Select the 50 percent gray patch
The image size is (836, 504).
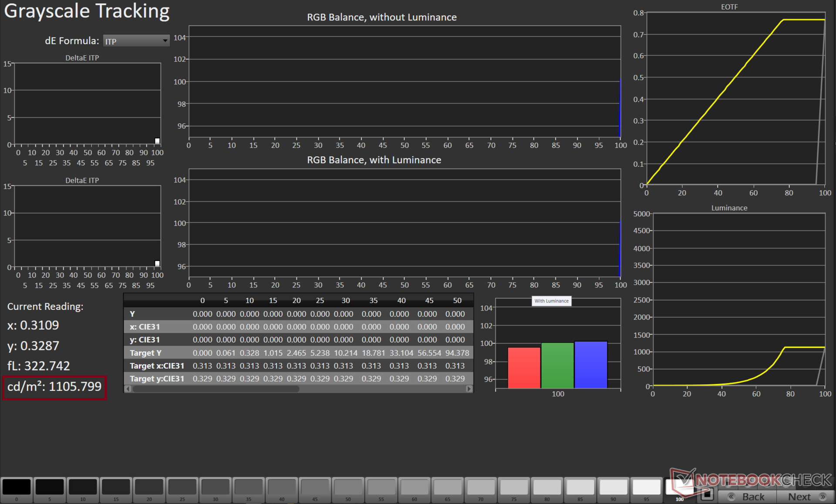tap(348, 487)
